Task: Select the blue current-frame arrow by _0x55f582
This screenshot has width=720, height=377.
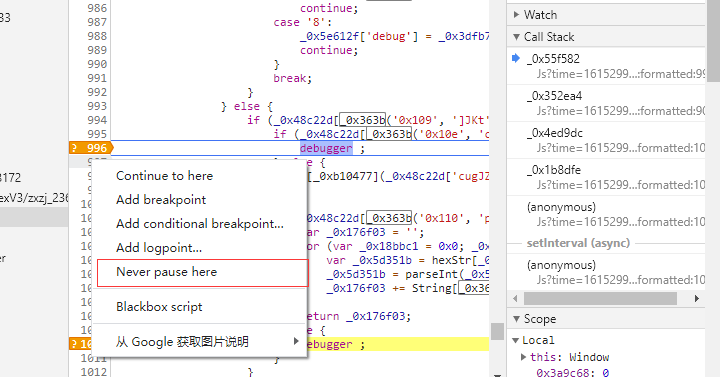Action: point(516,58)
